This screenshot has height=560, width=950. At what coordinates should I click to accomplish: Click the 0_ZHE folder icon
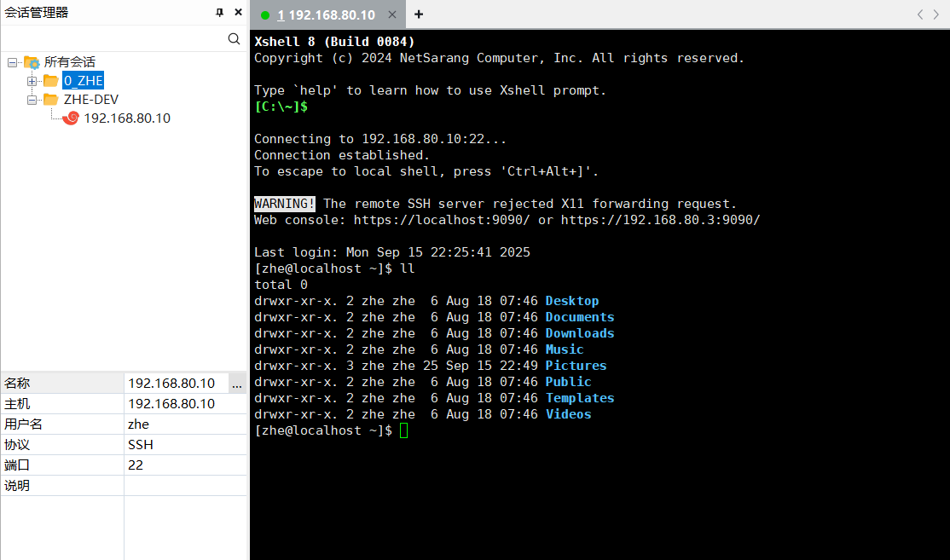tap(51, 80)
